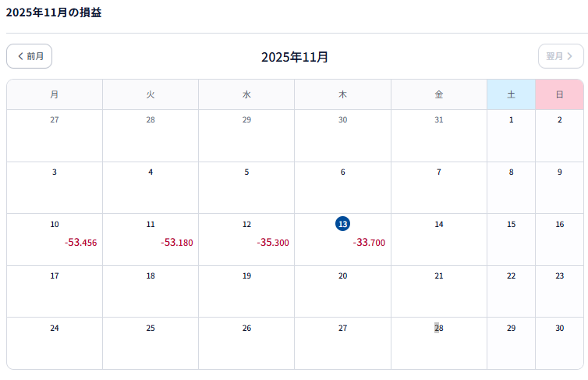Viewport: 588px width, 380px height.
Task: Select highlighted date 13 circle
Action: click(x=342, y=224)
